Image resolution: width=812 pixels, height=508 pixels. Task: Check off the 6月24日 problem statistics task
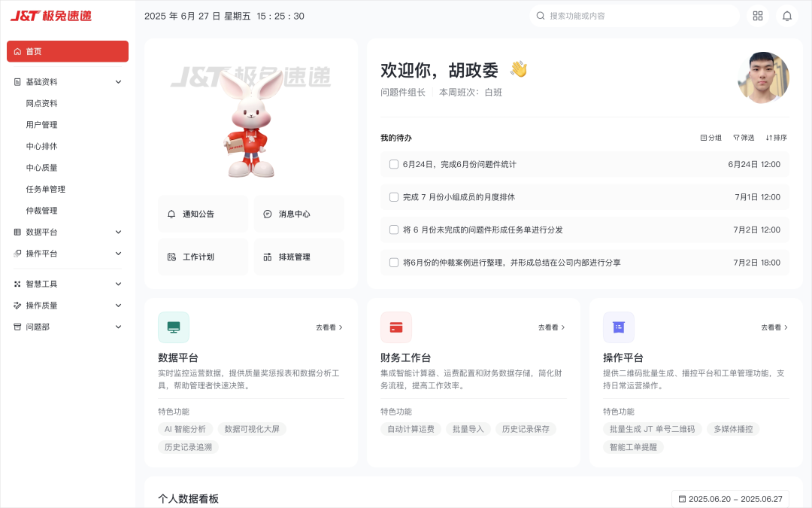tap(394, 165)
